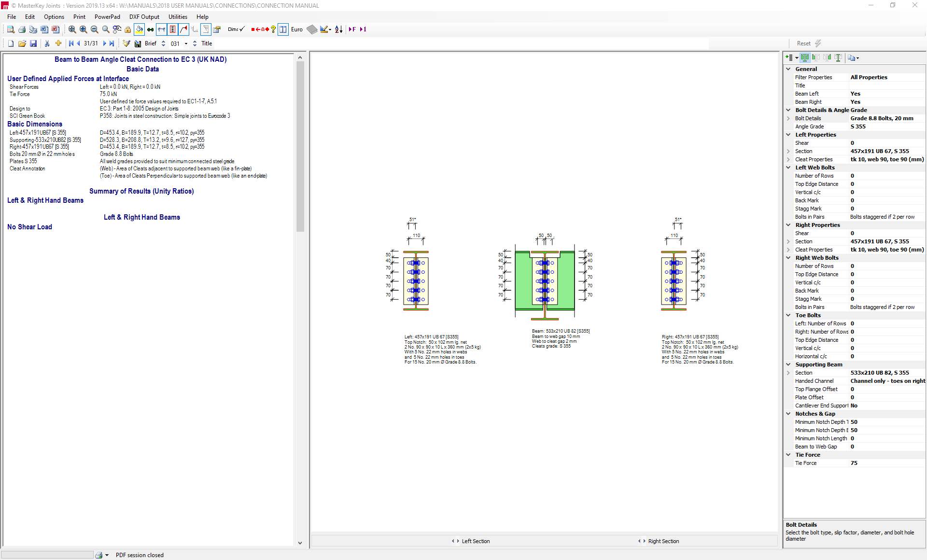Click the Reset button
The image size is (927, 560).
pyautogui.click(x=804, y=43)
